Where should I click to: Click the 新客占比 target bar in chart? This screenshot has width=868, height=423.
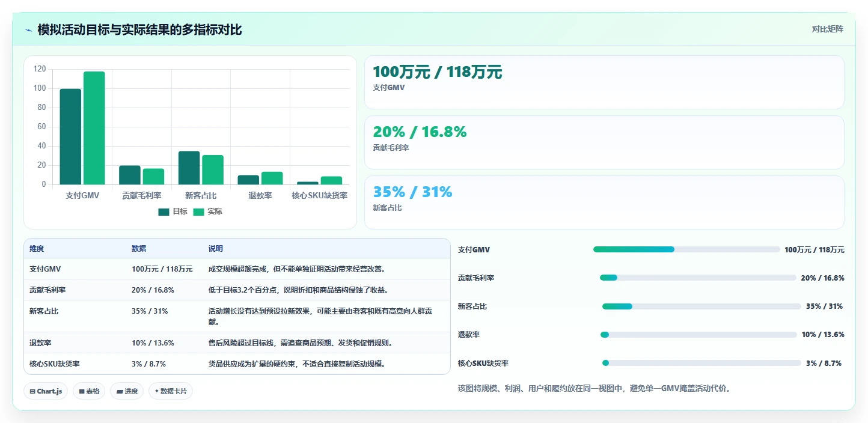pyautogui.click(x=189, y=168)
